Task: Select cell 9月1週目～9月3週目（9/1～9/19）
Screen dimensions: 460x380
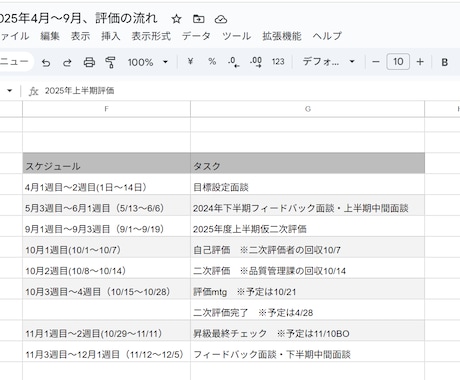Action: 106,226
